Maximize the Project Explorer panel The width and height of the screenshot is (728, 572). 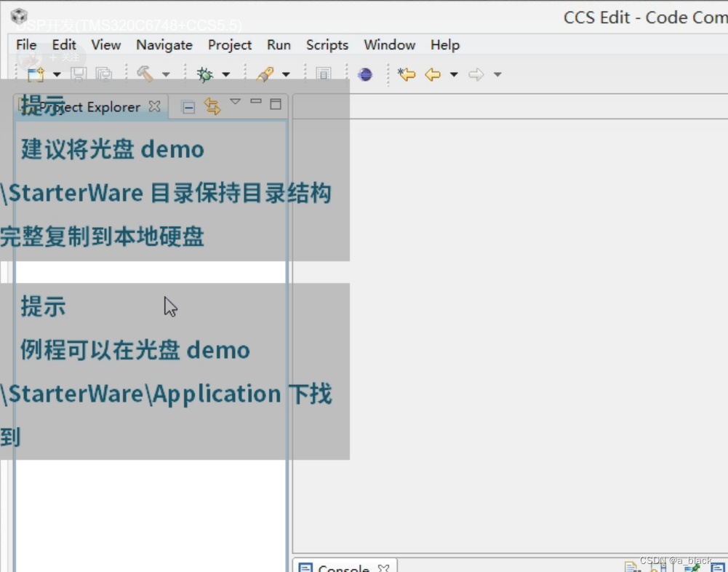(x=276, y=103)
